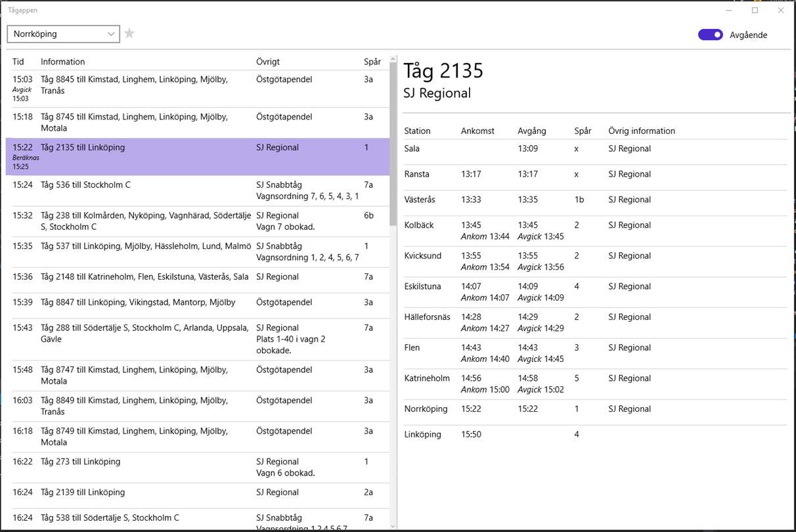The width and height of the screenshot is (796, 532).
Task: Open the Norrköping station dropdown
Action: 64,33
